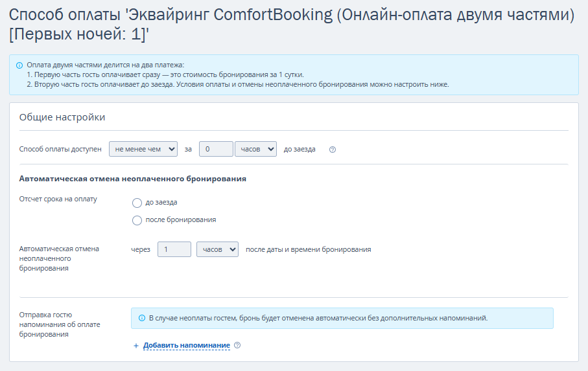Select the 'после бронирования' radio button
The width and height of the screenshot is (588, 371).
pyautogui.click(x=137, y=220)
